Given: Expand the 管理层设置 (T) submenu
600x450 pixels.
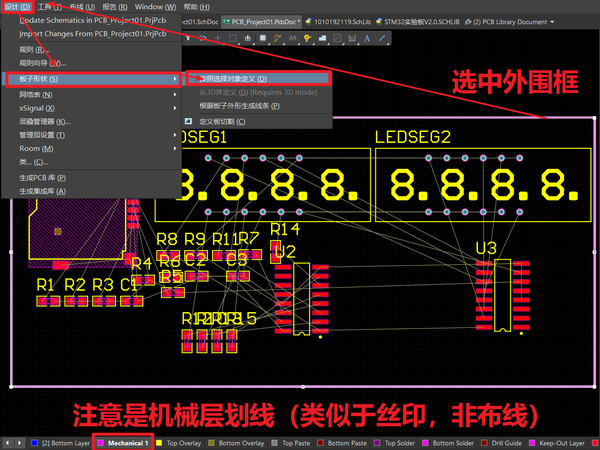Looking at the screenshot, I should pyautogui.click(x=92, y=135).
